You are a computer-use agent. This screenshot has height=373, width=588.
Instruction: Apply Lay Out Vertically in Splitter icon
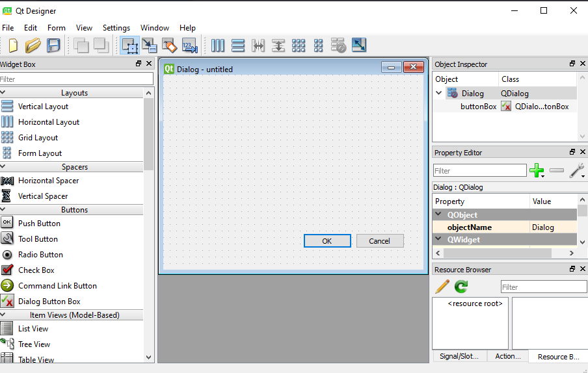click(x=278, y=45)
